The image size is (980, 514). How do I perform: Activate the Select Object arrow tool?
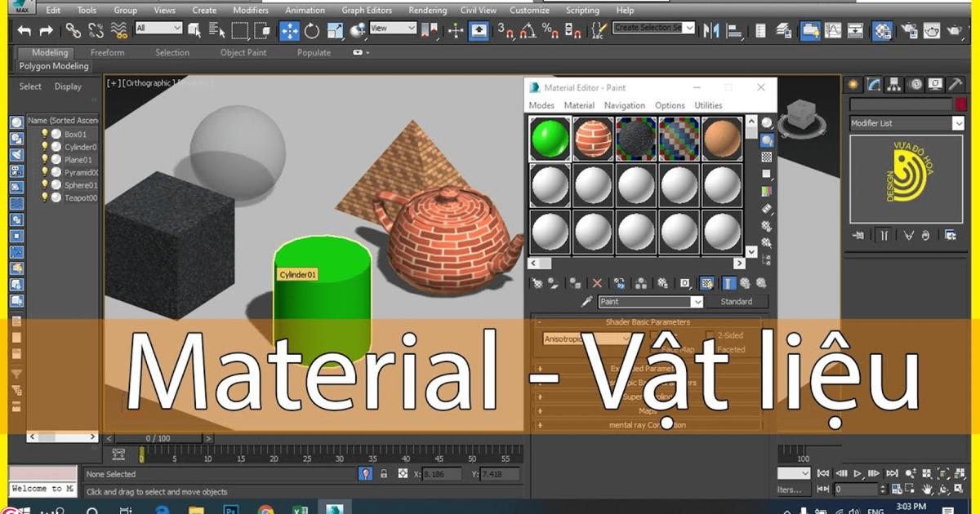point(194,31)
